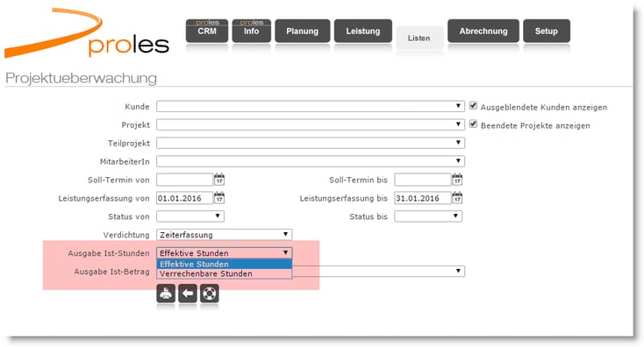The width and height of the screenshot is (644, 347).
Task: Open the Verdichtung dropdown showing Zeiterfassung
Action: (225, 235)
